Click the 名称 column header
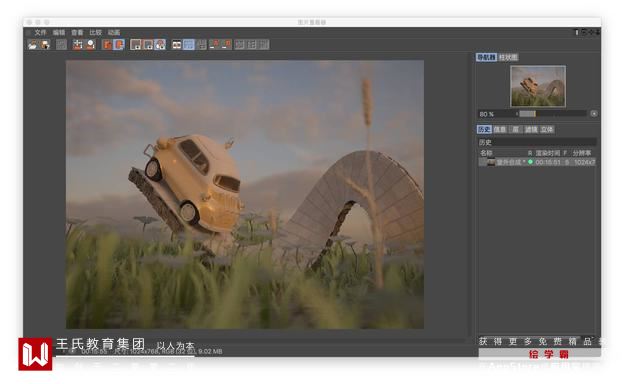 pos(486,153)
